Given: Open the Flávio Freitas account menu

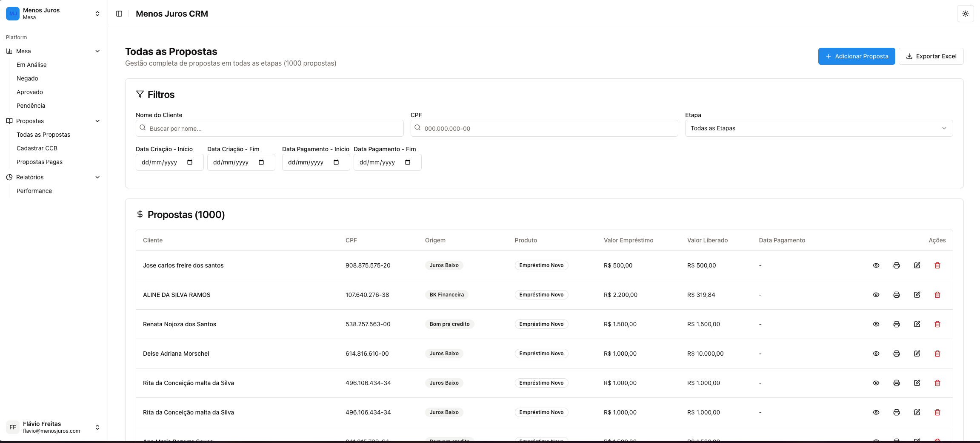Looking at the screenshot, I should click(x=54, y=427).
